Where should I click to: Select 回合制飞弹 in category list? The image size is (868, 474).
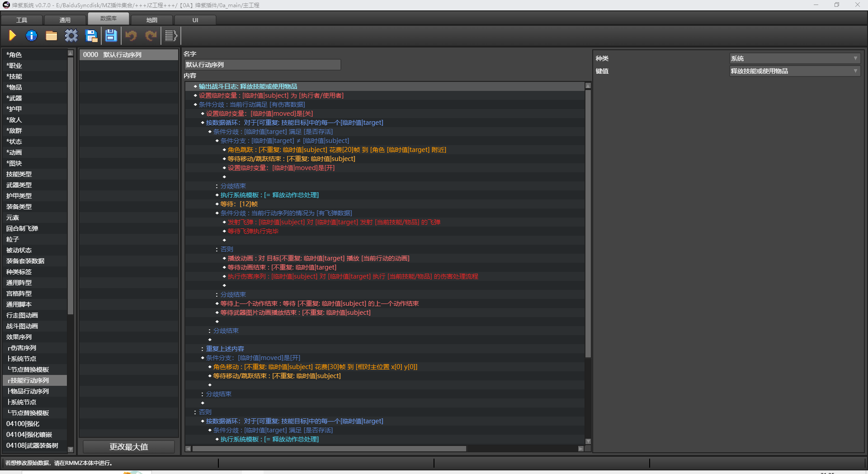[x=35, y=228]
